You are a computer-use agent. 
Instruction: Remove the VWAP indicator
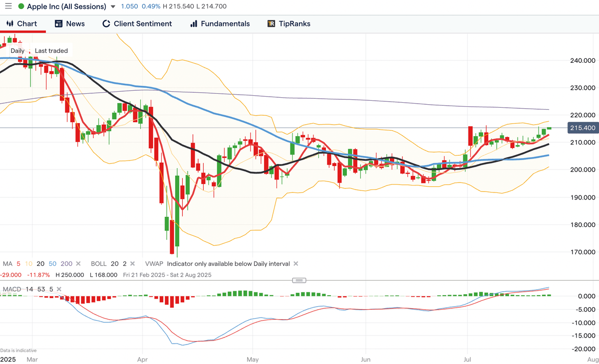point(296,263)
